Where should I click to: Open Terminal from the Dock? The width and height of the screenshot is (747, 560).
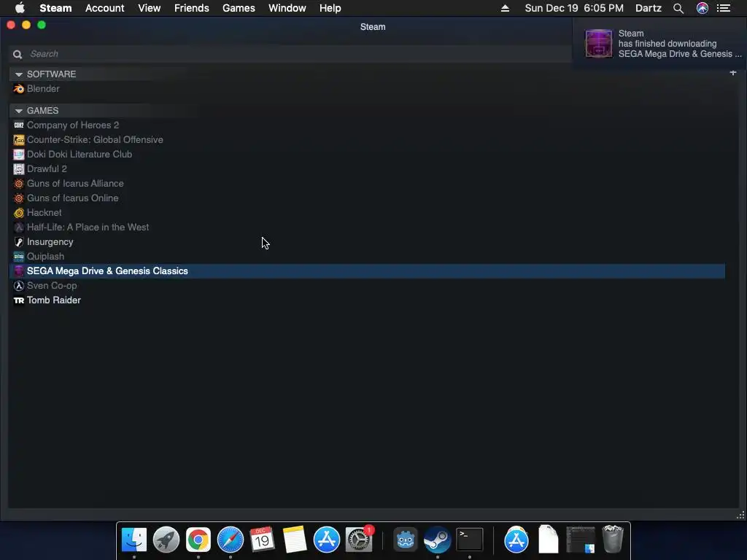tap(469, 540)
